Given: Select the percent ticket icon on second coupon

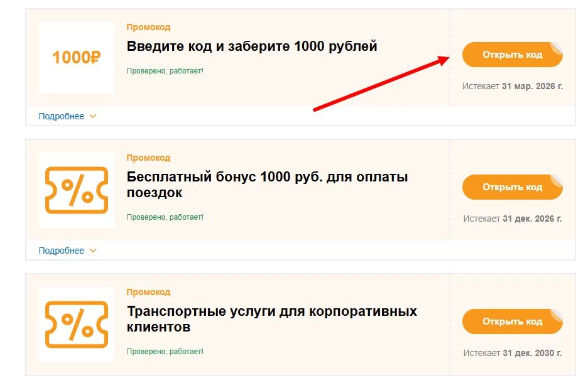Looking at the screenshot, I should tap(76, 189).
